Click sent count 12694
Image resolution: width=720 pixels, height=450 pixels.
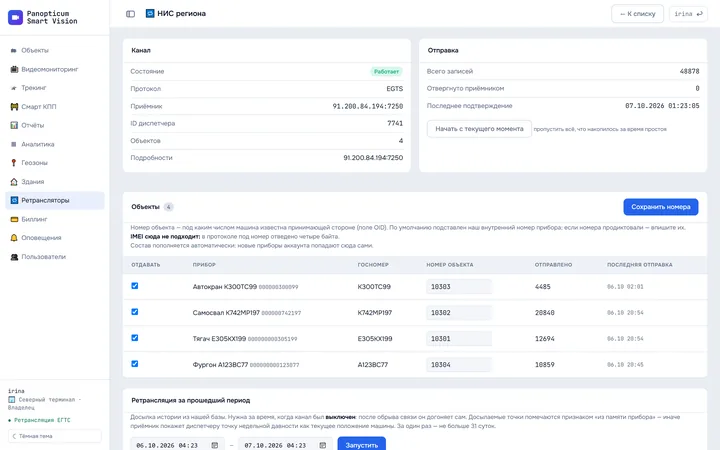[545, 338]
